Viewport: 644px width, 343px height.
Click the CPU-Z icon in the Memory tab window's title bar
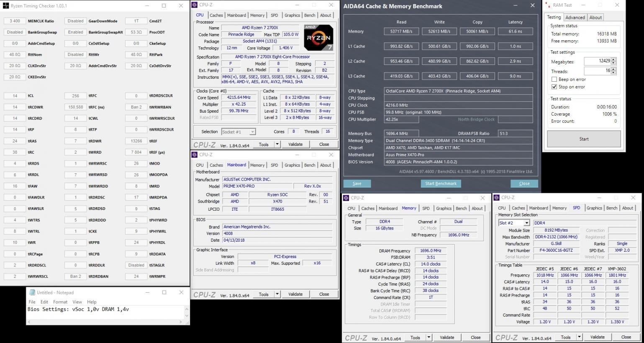tap(346, 198)
